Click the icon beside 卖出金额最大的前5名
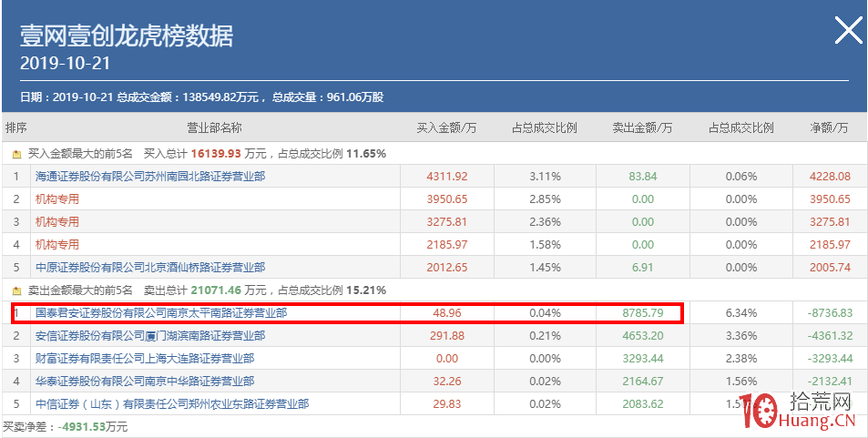This screenshot has width=868, height=438. tap(16, 290)
